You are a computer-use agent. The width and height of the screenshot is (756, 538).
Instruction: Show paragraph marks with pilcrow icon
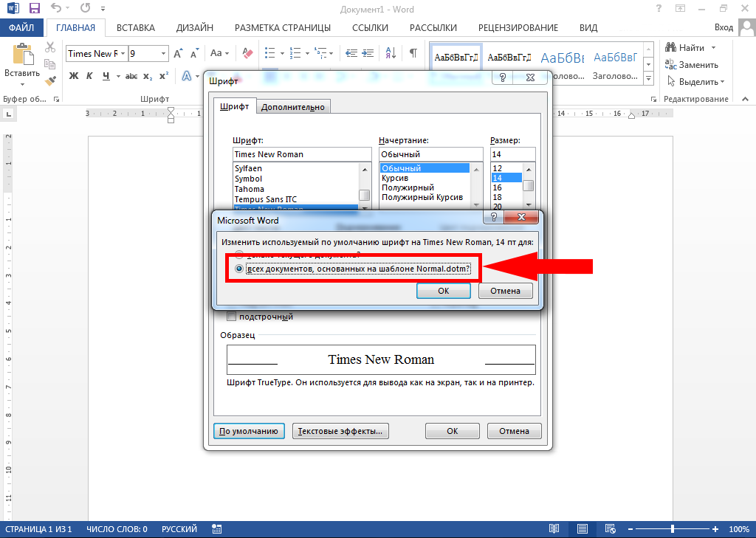413,54
